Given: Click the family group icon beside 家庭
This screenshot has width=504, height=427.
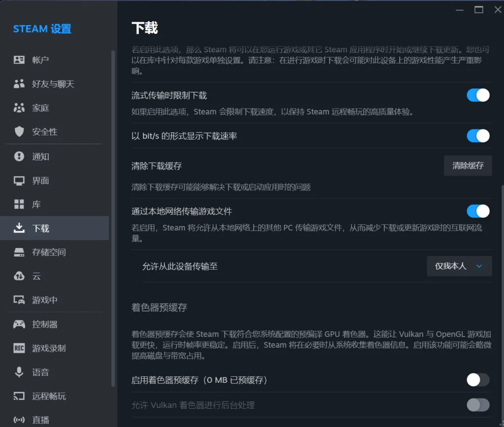Looking at the screenshot, I should tap(19, 108).
